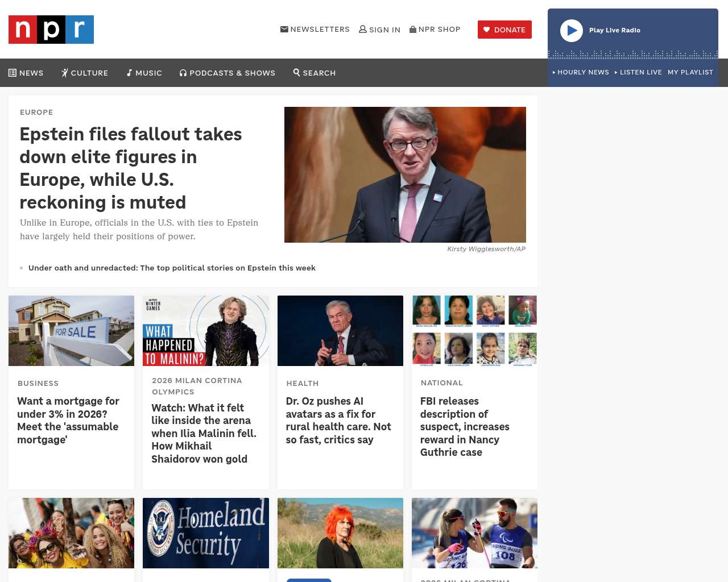Image resolution: width=728 pixels, height=582 pixels.
Task: Click the Sign In person icon
Action: 362,29
